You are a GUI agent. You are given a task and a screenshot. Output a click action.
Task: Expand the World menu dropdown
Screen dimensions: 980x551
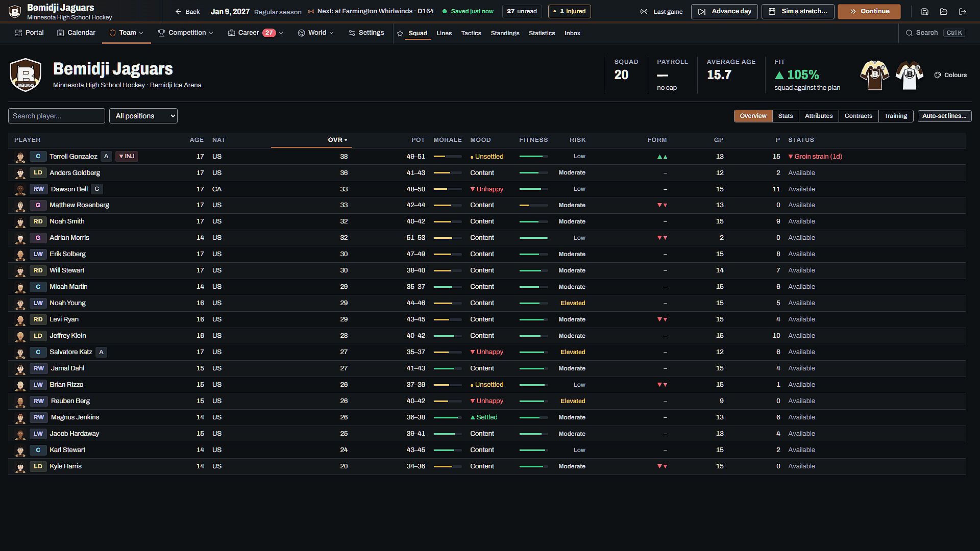[x=316, y=33]
